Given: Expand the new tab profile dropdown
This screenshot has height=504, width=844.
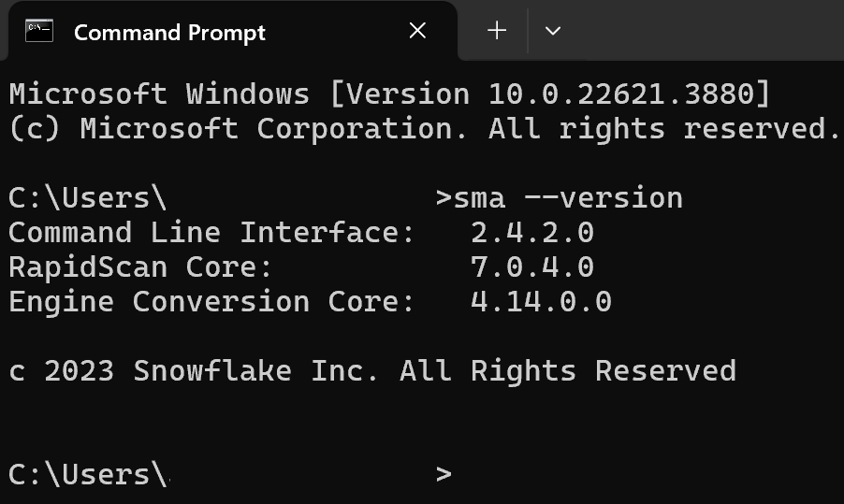Looking at the screenshot, I should [x=552, y=31].
